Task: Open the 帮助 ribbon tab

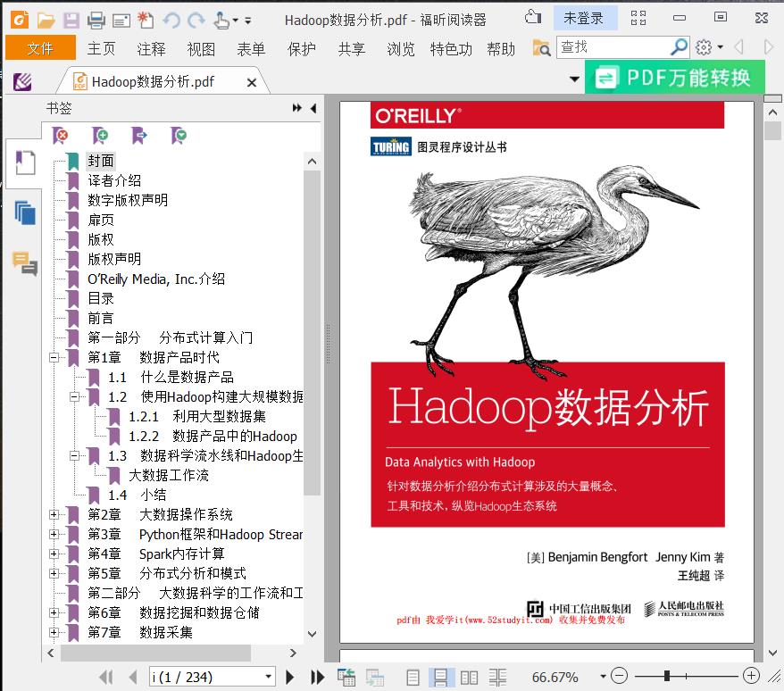Action: pyautogui.click(x=501, y=48)
